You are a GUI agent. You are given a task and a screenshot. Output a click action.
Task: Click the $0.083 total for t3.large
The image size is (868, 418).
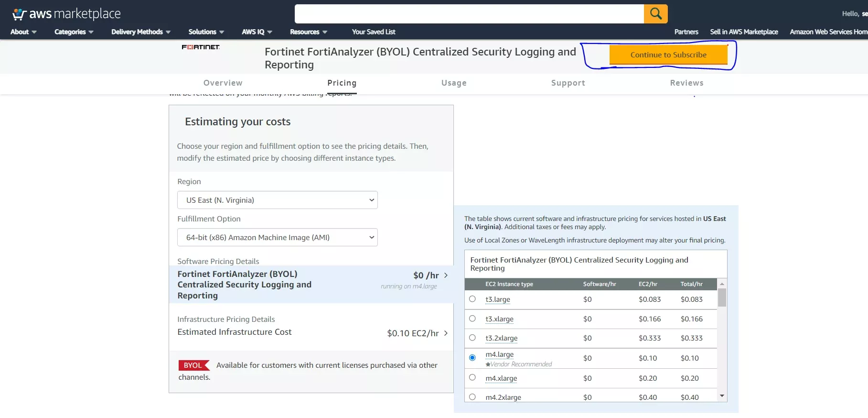tap(691, 299)
